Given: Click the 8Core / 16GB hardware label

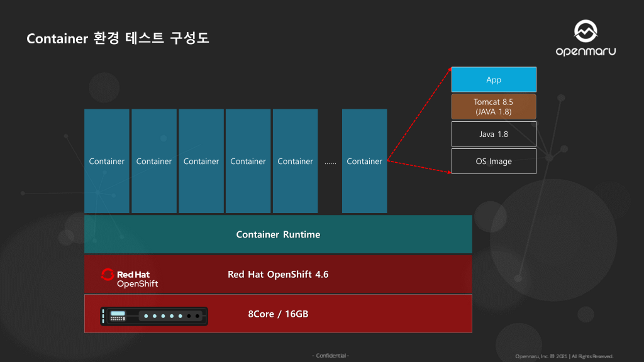Looking at the screenshot, I should pos(278,314).
